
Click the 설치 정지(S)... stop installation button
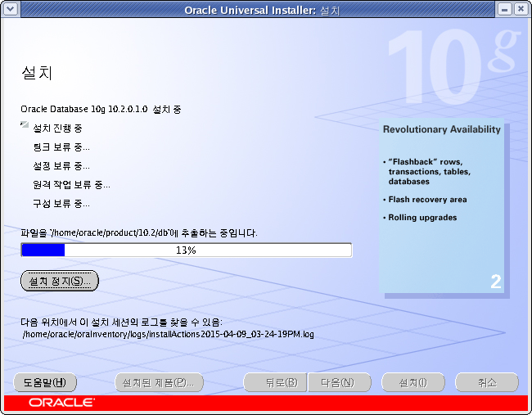[60, 281]
